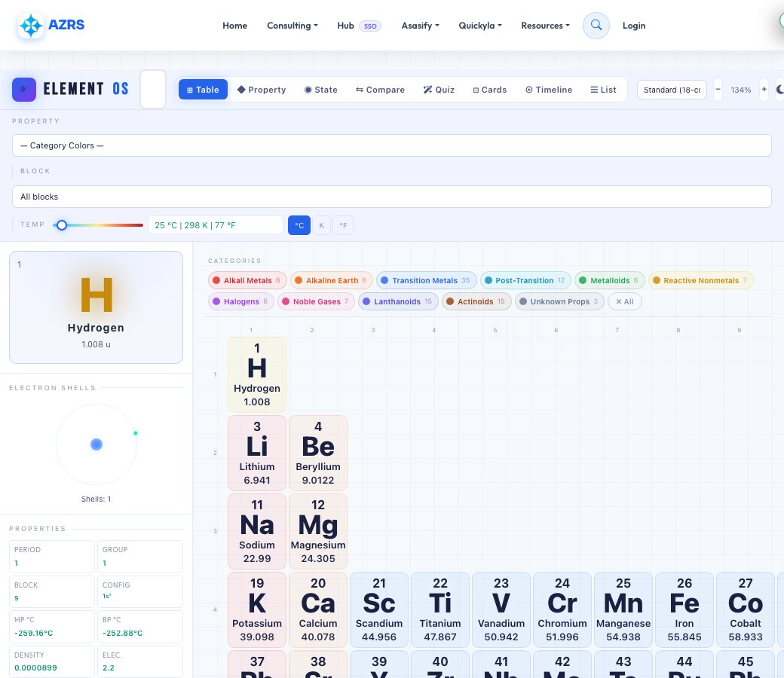Open the State view tab
Image resolution: width=784 pixels, height=678 pixels.
point(321,90)
